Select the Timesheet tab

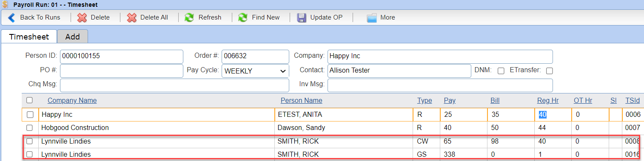[29, 37]
